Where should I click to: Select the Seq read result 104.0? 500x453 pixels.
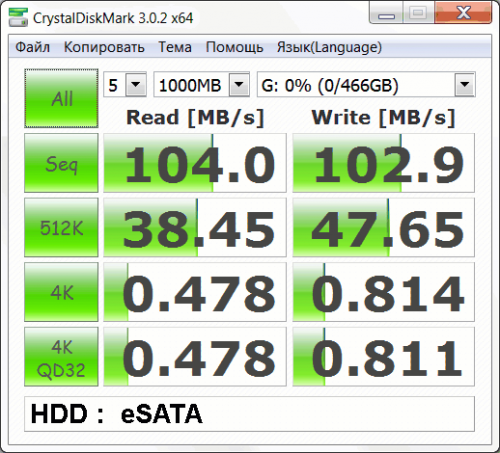[x=195, y=163]
